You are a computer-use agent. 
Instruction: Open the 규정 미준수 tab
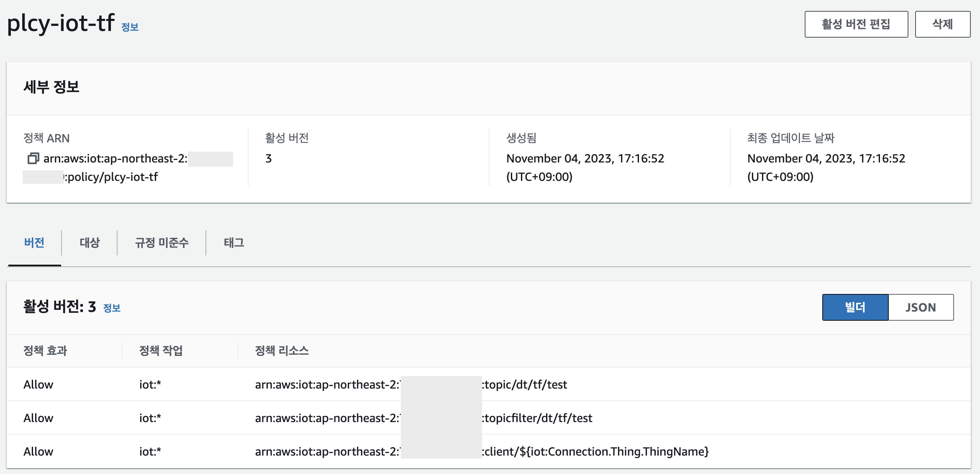(x=162, y=243)
